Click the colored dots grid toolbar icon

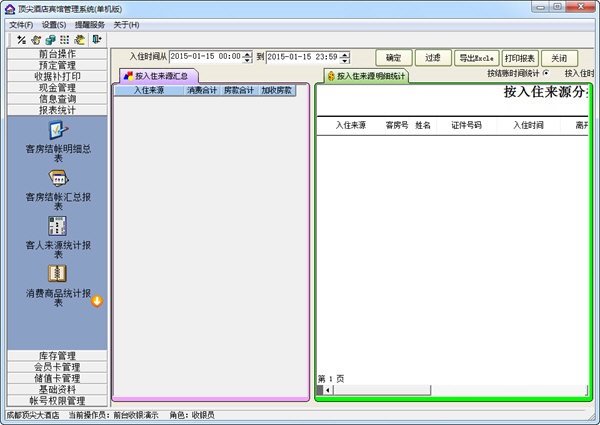65,39
